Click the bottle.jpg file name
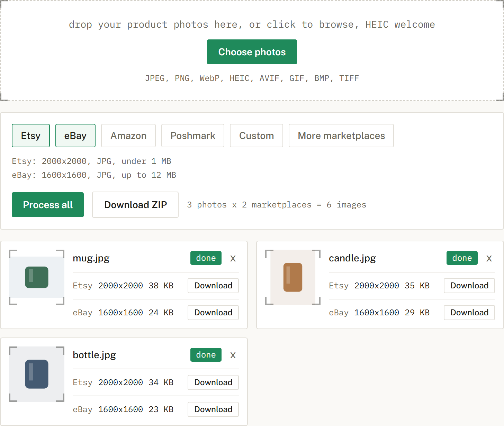504x426 pixels. [x=94, y=355]
